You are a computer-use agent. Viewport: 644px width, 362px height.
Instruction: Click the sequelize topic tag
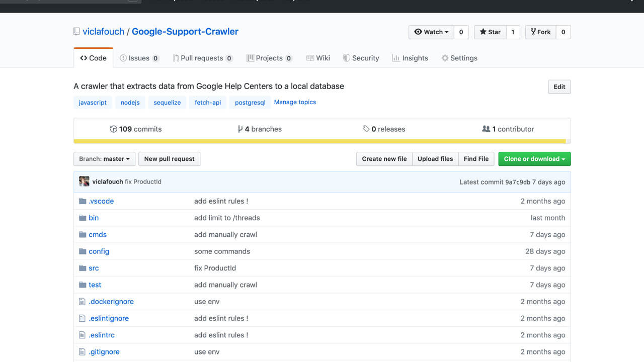[167, 103]
